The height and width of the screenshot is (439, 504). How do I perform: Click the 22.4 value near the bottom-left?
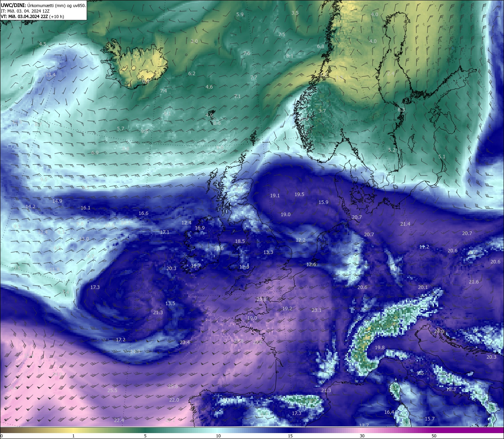coord(119,420)
